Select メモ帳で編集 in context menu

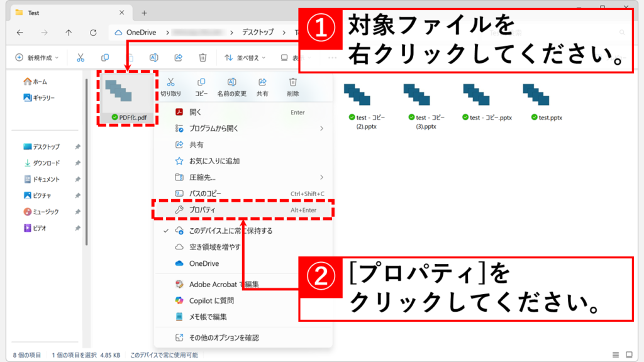pyautogui.click(x=243, y=317)
